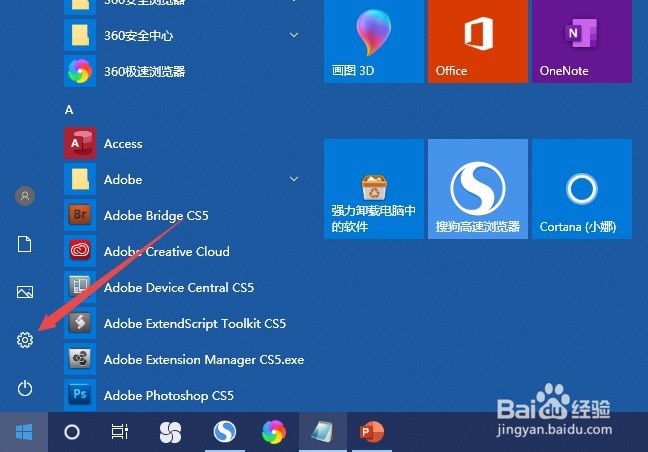This screenshot has height=452, width=648.
Task: Launch Adobe Creative Cloud
Action: coord(184,251)
